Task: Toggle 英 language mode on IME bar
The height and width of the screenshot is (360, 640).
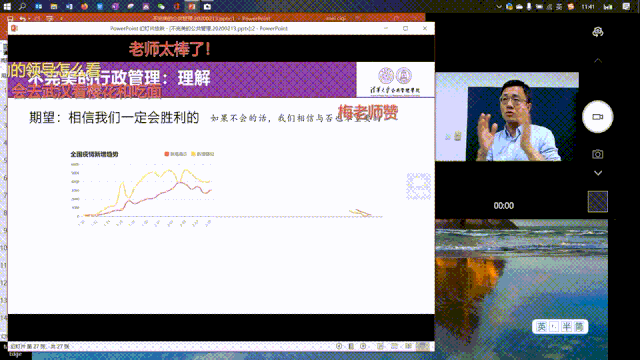Action: click(x=542, y=327)
